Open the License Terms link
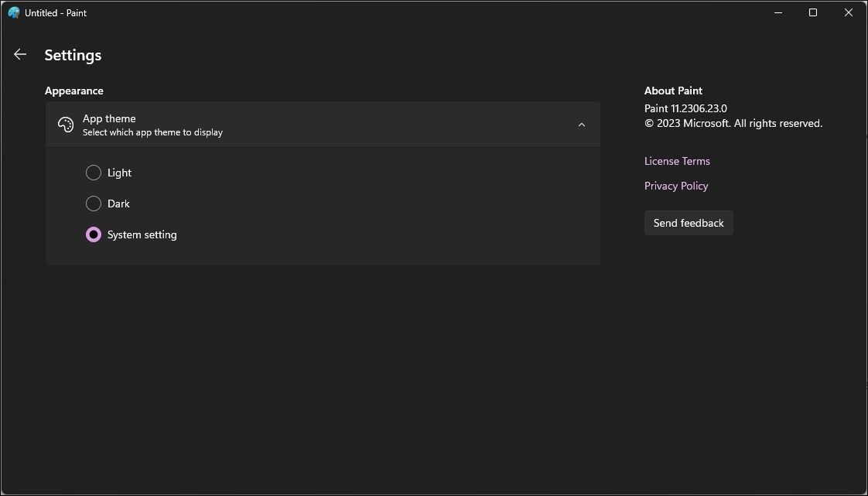The height and width of the screenshot is (496, 868). pos(677,161)
